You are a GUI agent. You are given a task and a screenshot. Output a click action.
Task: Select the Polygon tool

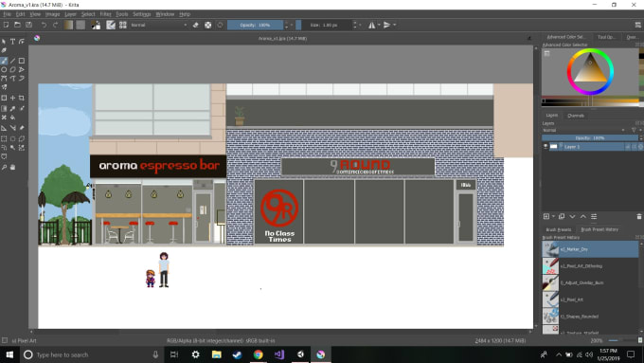(x=12, y=69)
